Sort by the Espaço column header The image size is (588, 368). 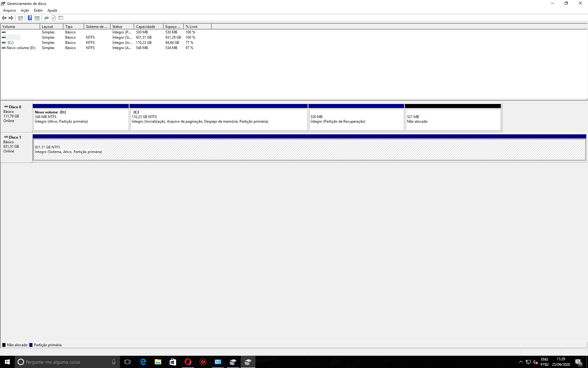click(173, 27)
